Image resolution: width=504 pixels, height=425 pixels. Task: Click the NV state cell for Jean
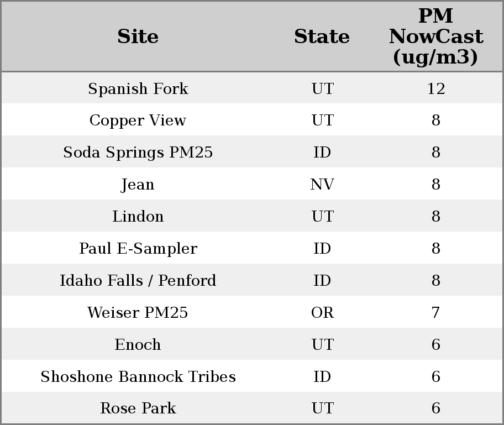tap(322, 185)
